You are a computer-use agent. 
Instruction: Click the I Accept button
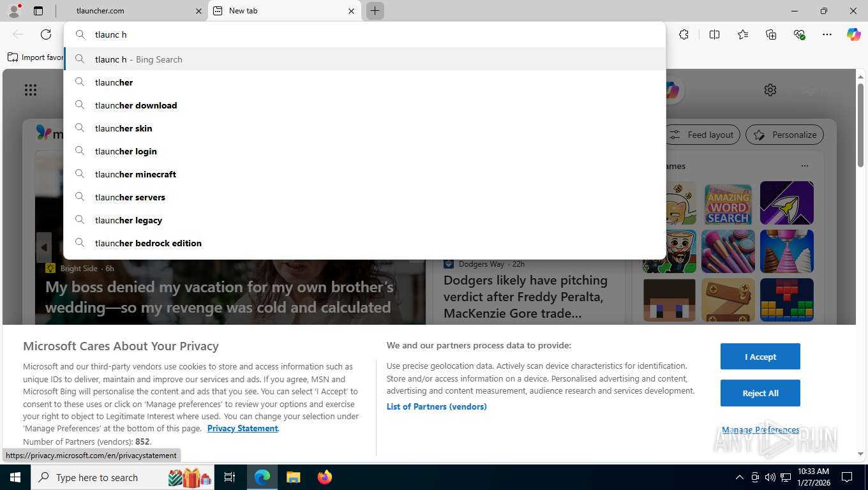760,357
